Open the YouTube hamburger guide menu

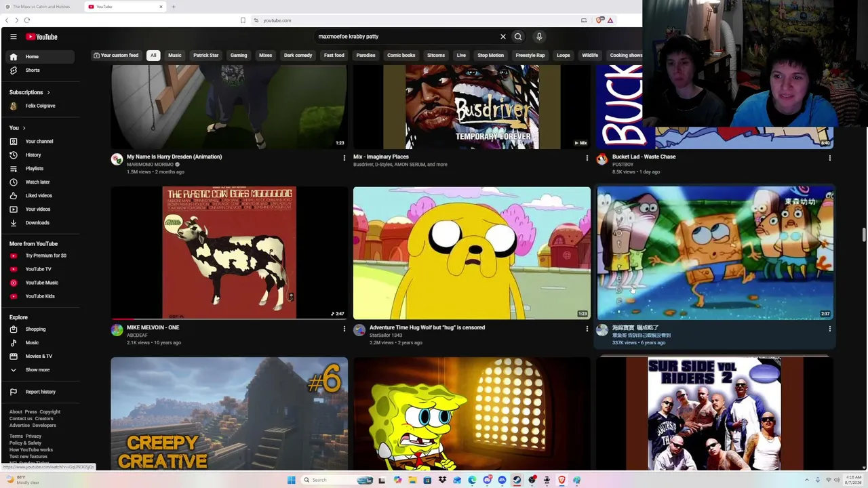(x=13, y=37)
